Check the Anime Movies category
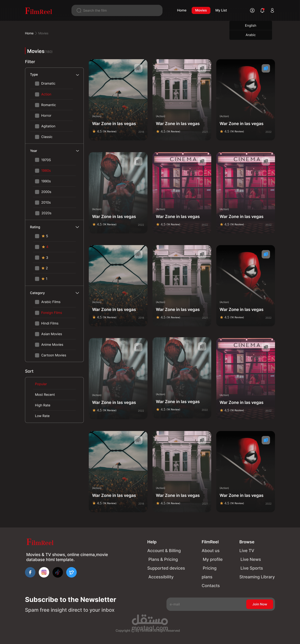The image size is (300, 644). coord(37,345)
